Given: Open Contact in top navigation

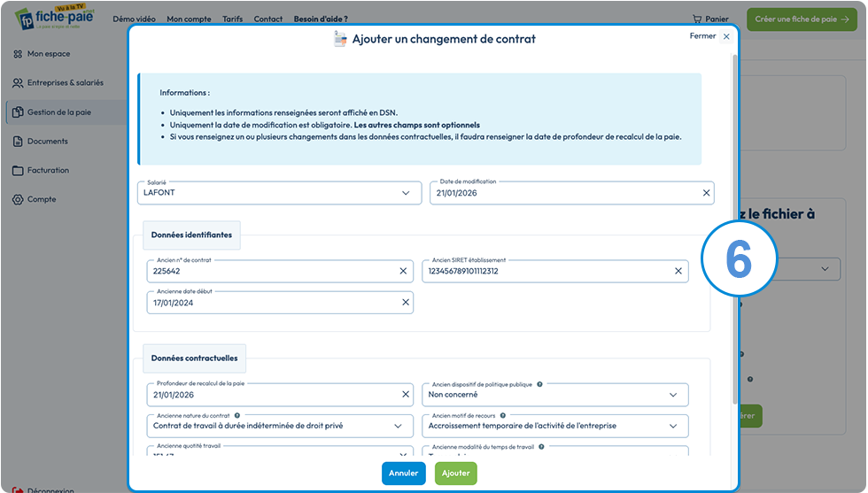Looking at the screenshot, I should (x=267, y=19).
